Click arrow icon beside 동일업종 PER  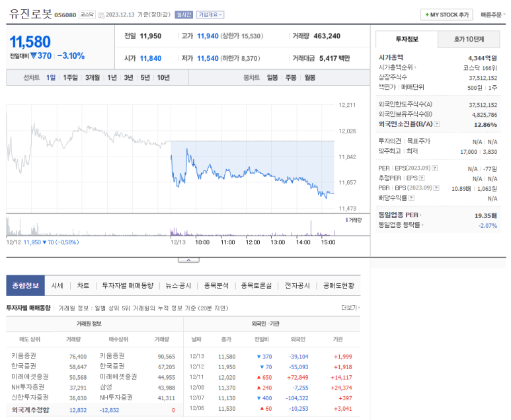pos(420,215)
